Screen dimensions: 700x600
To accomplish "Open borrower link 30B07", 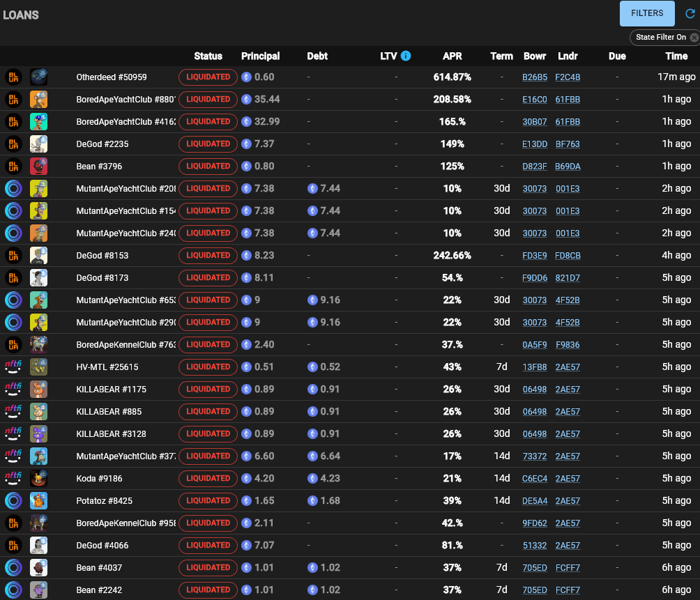I will pyautogui.click(x=535, y=122).
